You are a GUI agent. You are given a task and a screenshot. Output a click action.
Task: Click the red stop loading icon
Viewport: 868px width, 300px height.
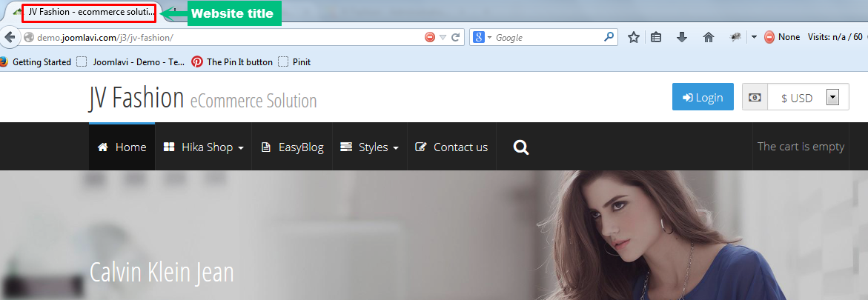430,37
